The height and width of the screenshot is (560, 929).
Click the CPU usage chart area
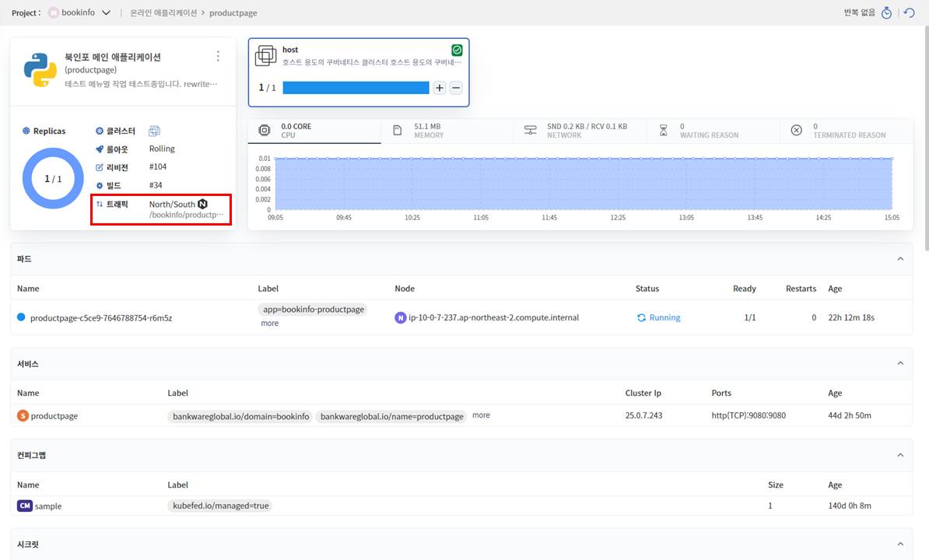pos(584,184)
